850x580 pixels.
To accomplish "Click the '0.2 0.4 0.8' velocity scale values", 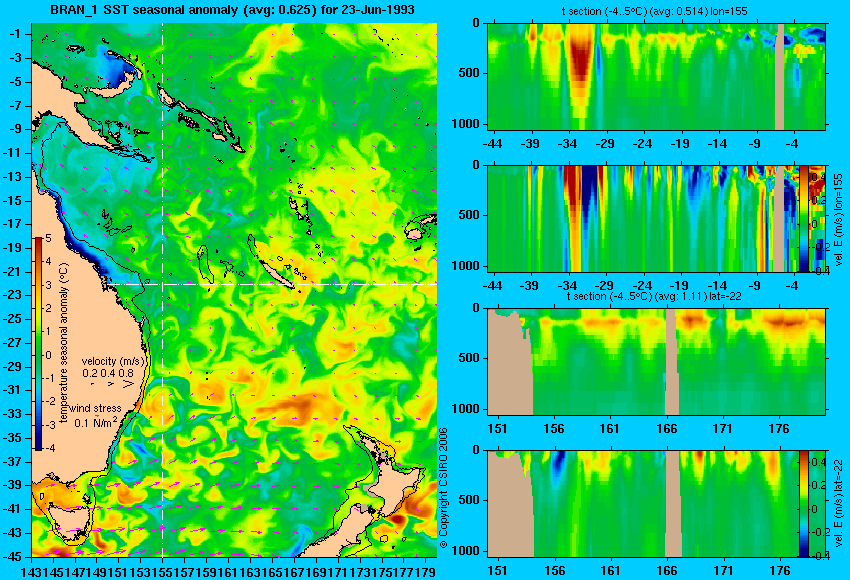I will (108, 373).
